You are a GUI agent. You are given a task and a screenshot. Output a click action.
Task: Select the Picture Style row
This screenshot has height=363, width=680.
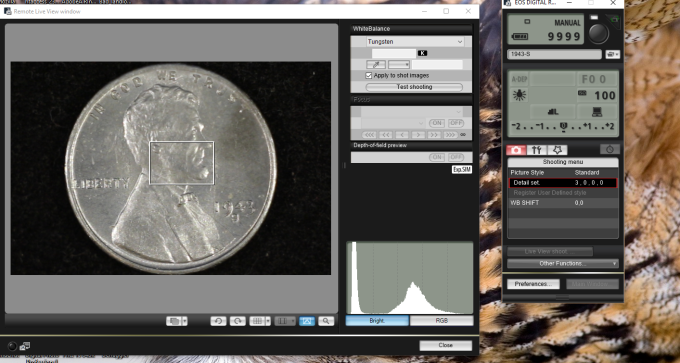(563, 173)
